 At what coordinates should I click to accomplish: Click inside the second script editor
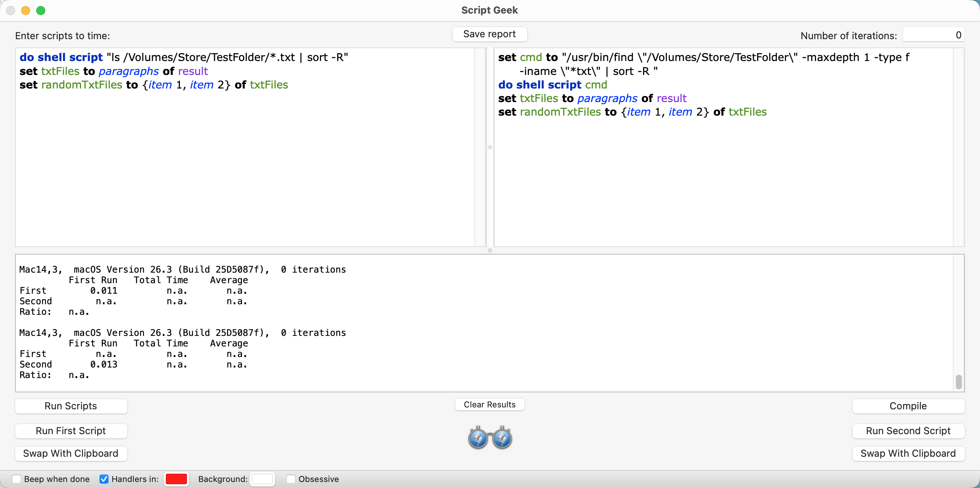[x=723, y=175]
